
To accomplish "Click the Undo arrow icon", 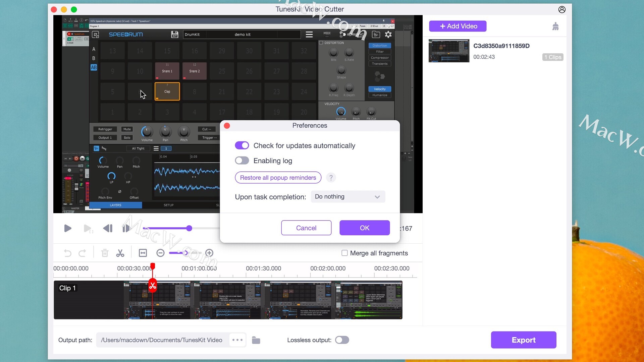I will (x=68, y=253).
